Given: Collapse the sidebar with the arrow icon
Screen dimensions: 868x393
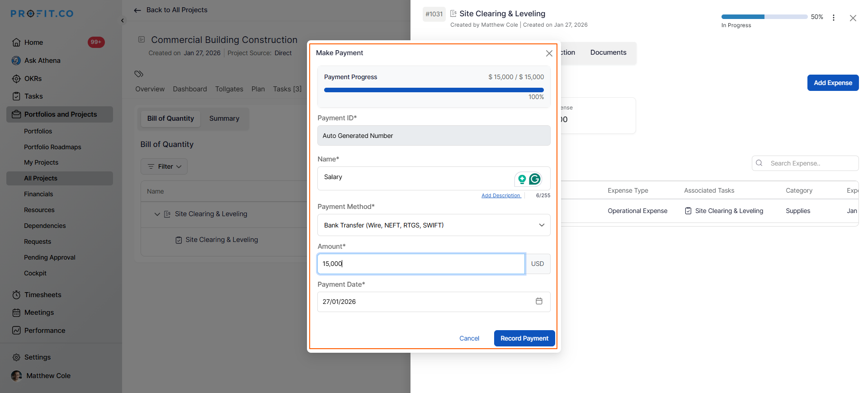Looking at the screenshot, I should (123, 20).
